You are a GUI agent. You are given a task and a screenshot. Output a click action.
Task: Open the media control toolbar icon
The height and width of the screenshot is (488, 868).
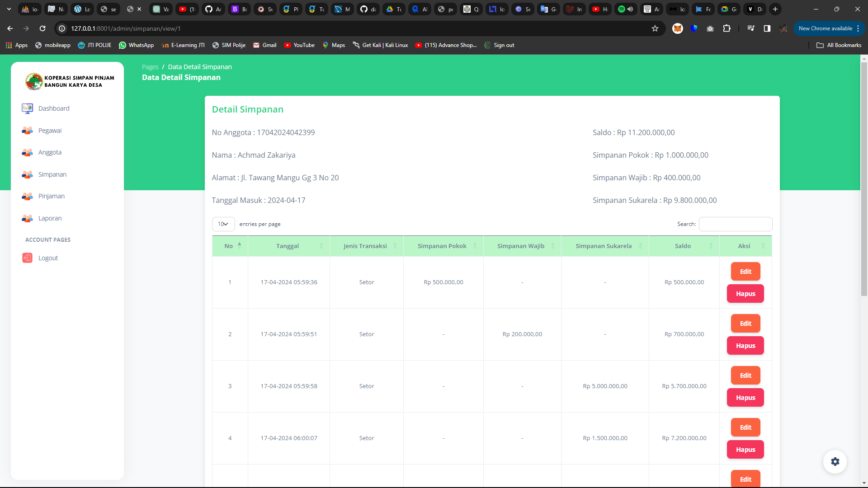pyautogui.click(x=751, y=28)
